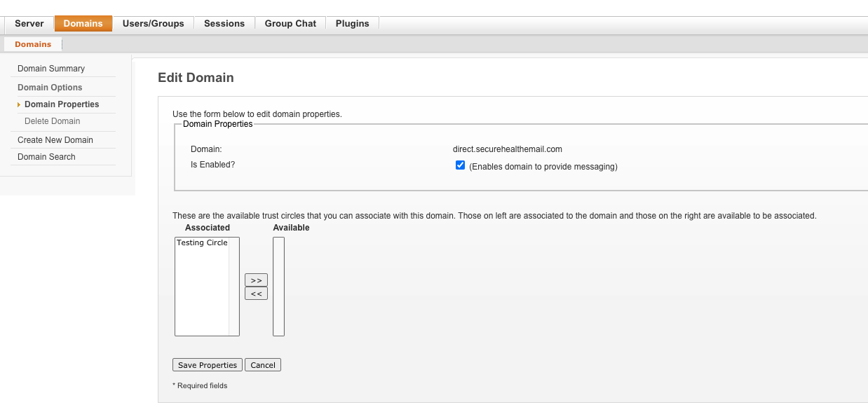Go to the Group Chat tab

coord(290,24)
